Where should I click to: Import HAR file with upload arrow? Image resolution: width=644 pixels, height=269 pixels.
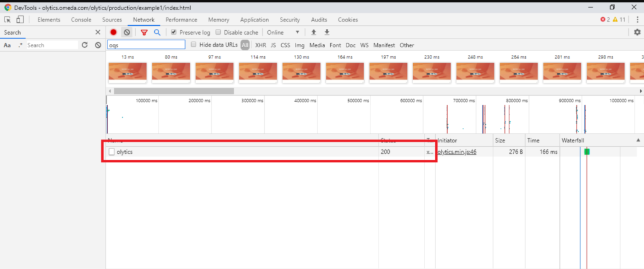click(x=313, y=32)
